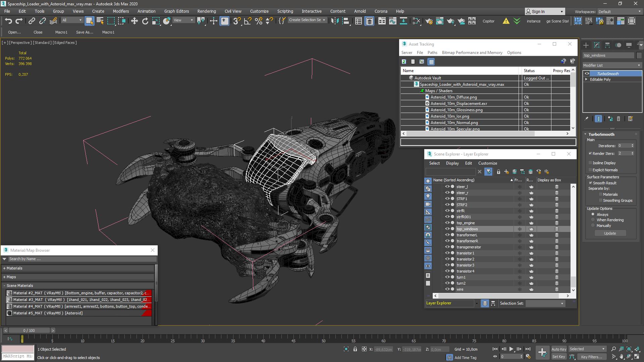The height and width of the screenshot is (362, 644).
Task: Click the Auto Key button
Action: pyautogui.click(x=558, y=349)
